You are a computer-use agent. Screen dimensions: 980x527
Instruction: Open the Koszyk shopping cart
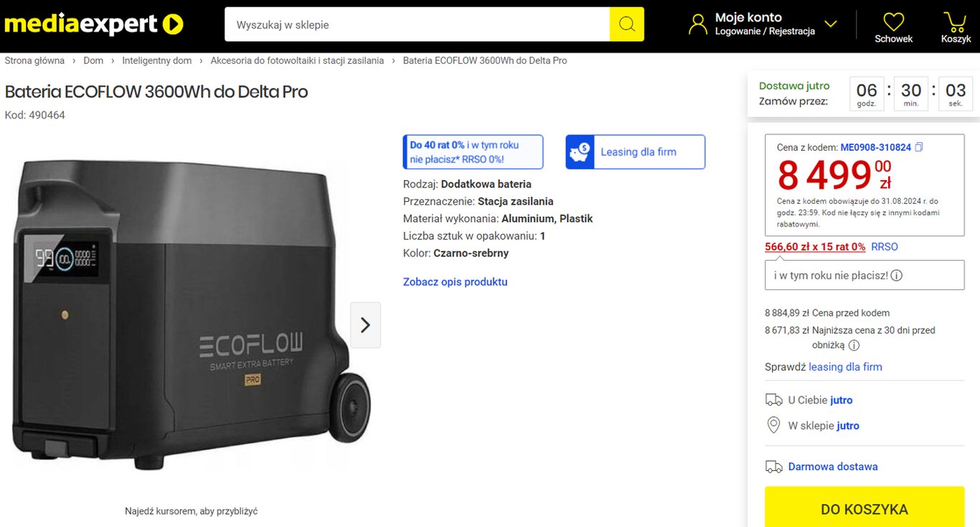pos(955,22)
